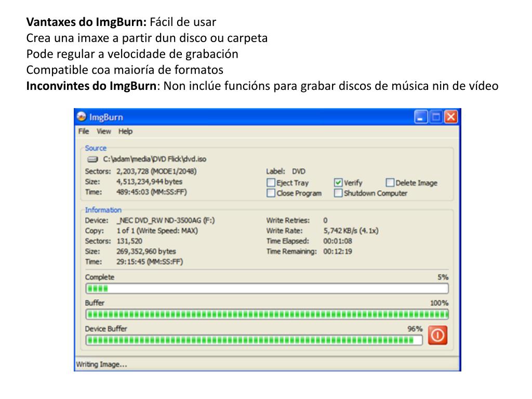
Task: Click the source size 4,513,234,944 bytes
Action: [149, 182]
